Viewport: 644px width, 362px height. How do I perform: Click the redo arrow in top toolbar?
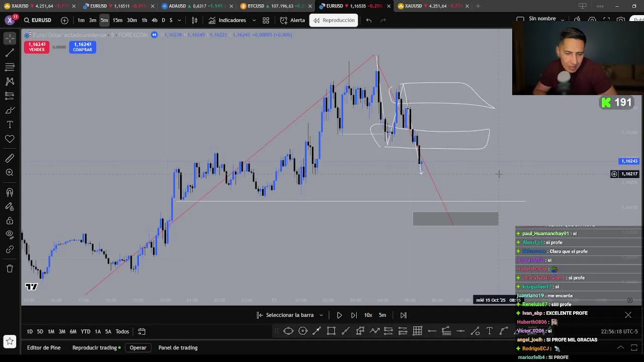pos(383,20)
